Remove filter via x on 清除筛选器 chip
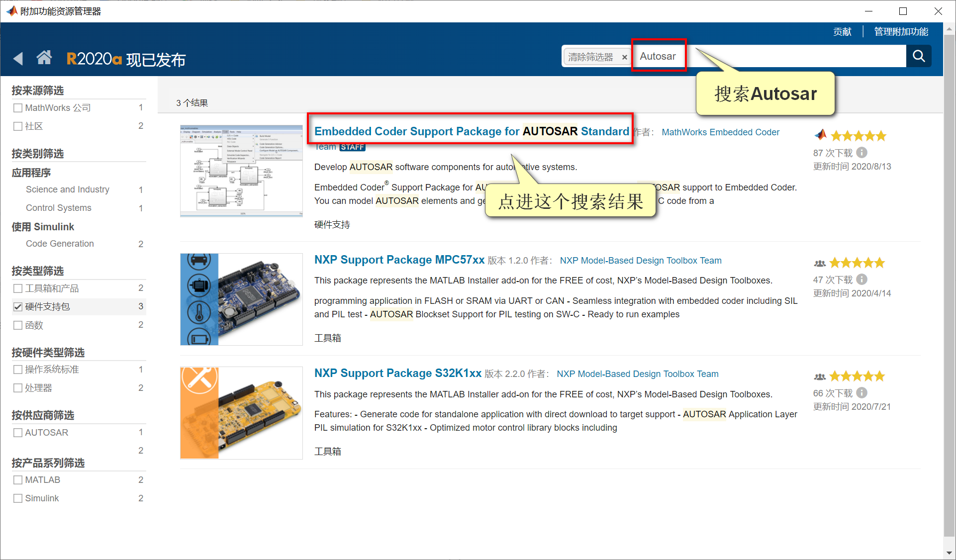 click(x=624, y=57)
